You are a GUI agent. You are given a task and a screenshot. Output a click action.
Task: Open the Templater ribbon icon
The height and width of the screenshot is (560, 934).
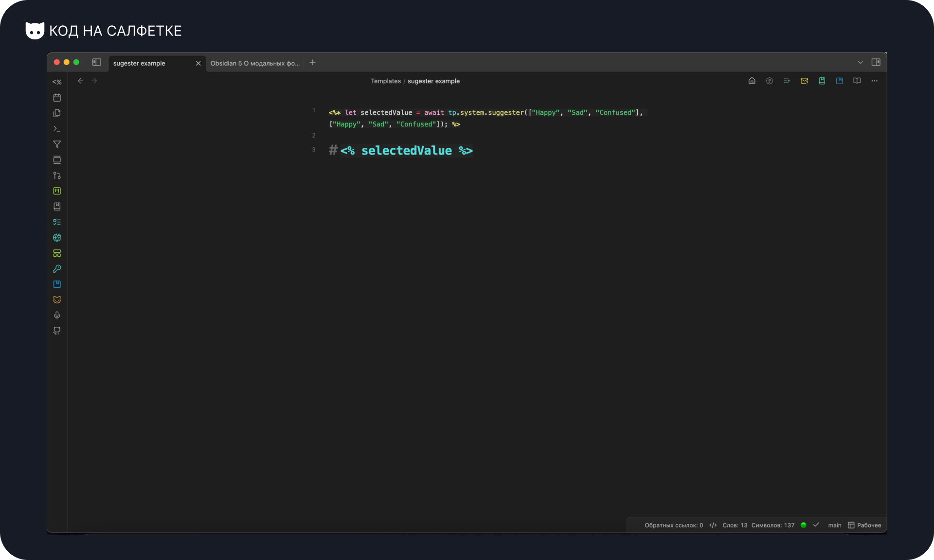tap(57, 82)
